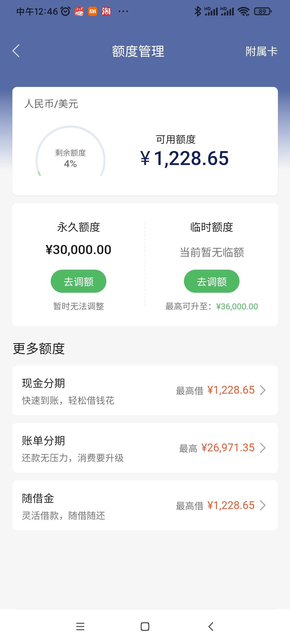Open the 附属卡 page
Viewport: 290px width, 644px height.
point(261,51)
